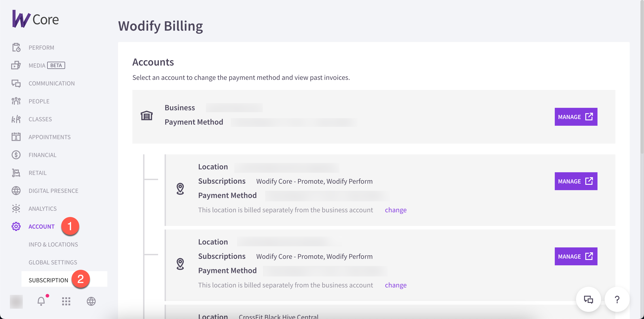This screenshot has height=319, width=644.
Task: Open the Perform clipboard icon
Action: [x=16, y=47]
